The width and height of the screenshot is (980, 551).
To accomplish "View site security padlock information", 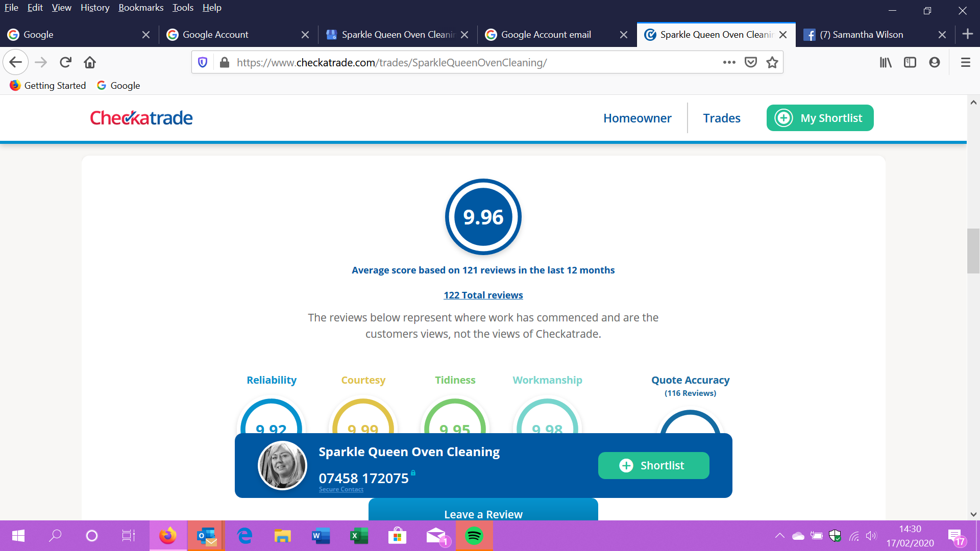I will click(224, 62).
